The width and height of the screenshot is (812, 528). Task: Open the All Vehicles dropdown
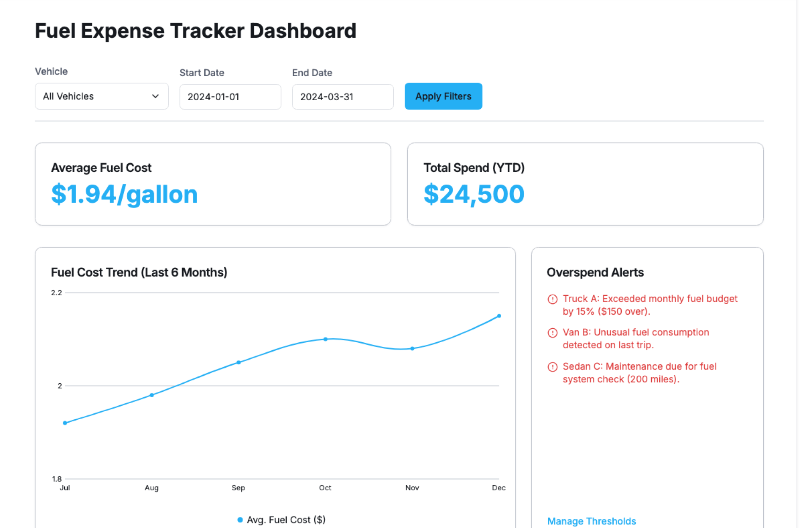pos(101,96)
